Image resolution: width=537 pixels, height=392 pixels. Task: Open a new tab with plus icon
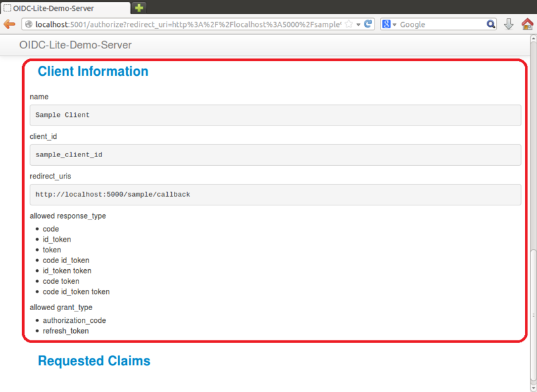pos(139,7)
